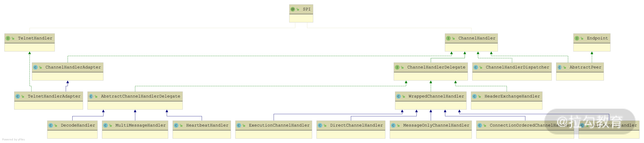Click the interface icon on the Endpoint node
Image resolution: width=644 pixels, height=143 pixels.
[x=577, y=38]
